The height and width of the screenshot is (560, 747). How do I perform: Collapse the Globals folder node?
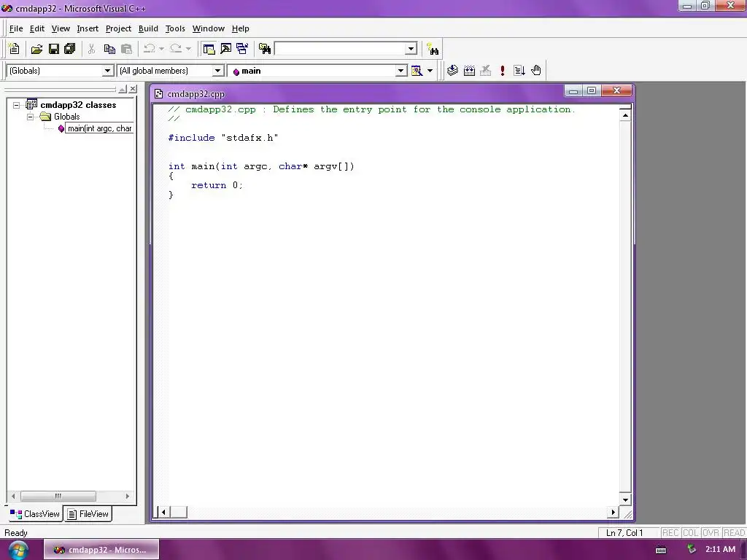31,117
